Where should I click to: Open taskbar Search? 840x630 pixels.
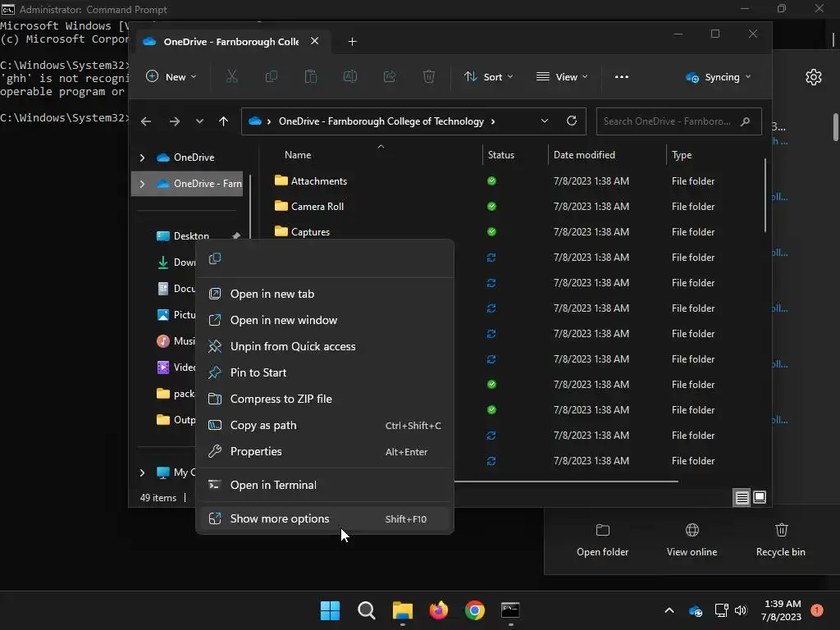click(x=367, y=610)
